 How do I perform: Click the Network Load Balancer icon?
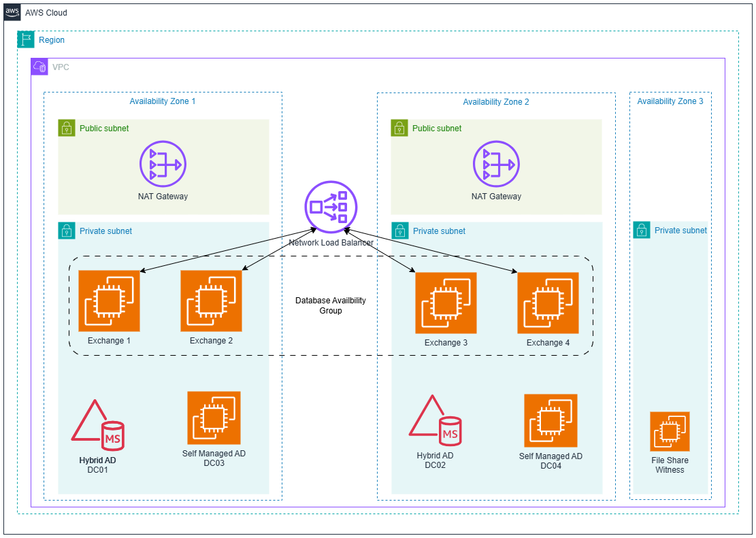[x=331, y=207]
